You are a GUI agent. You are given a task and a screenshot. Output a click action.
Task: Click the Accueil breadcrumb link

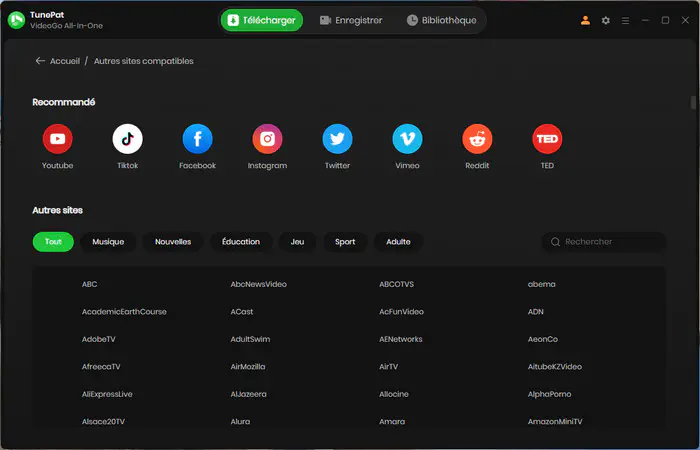coord(65,61)
